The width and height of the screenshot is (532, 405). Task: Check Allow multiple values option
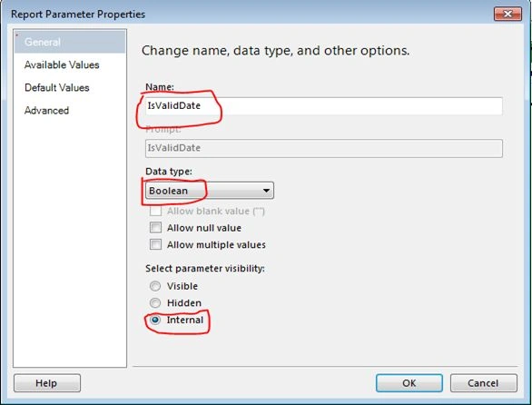pyautogui.click(x=155, y=244)
